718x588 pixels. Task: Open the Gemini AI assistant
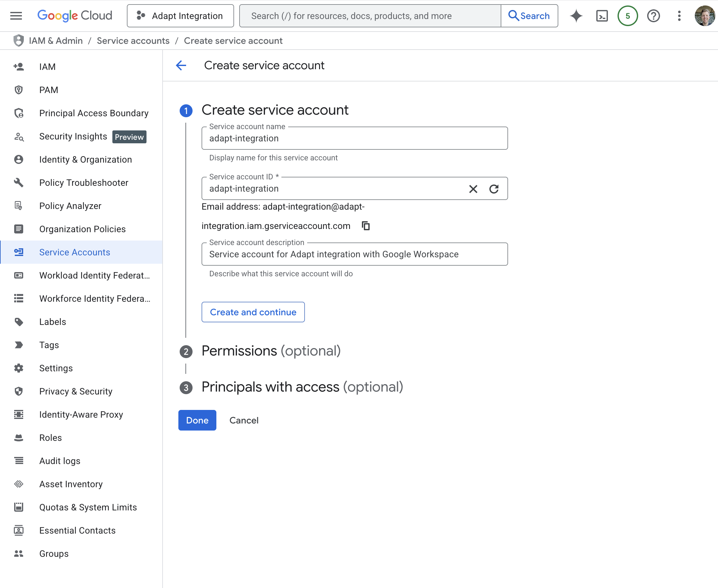(576, 15)
